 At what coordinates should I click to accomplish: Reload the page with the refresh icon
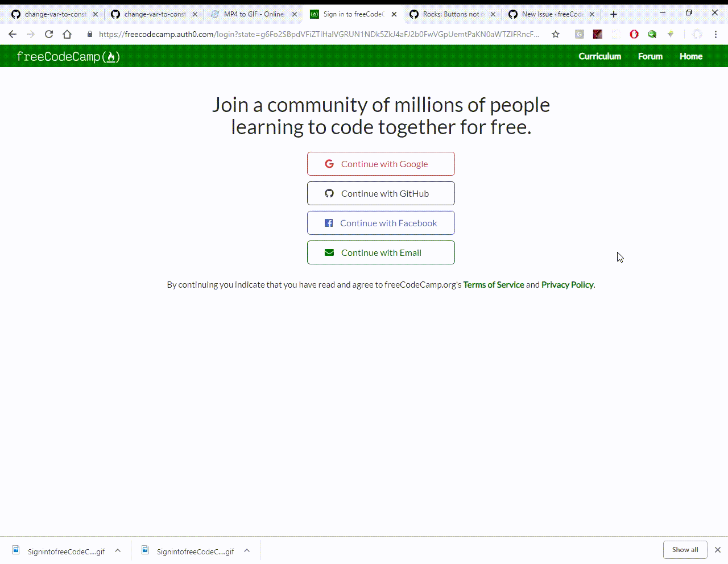[x=49, y=34]
